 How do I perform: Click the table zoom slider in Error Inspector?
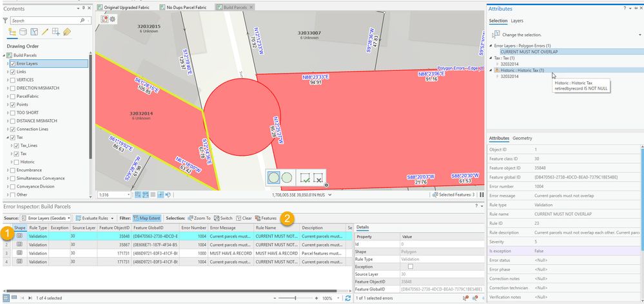295,298
